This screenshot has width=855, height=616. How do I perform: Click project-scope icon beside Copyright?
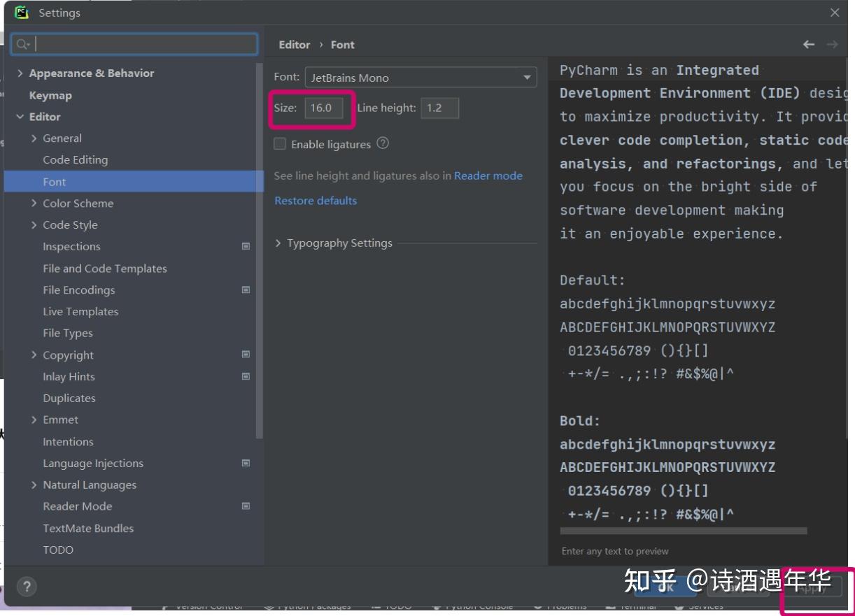pyautogui.click(x=246, y=354)
